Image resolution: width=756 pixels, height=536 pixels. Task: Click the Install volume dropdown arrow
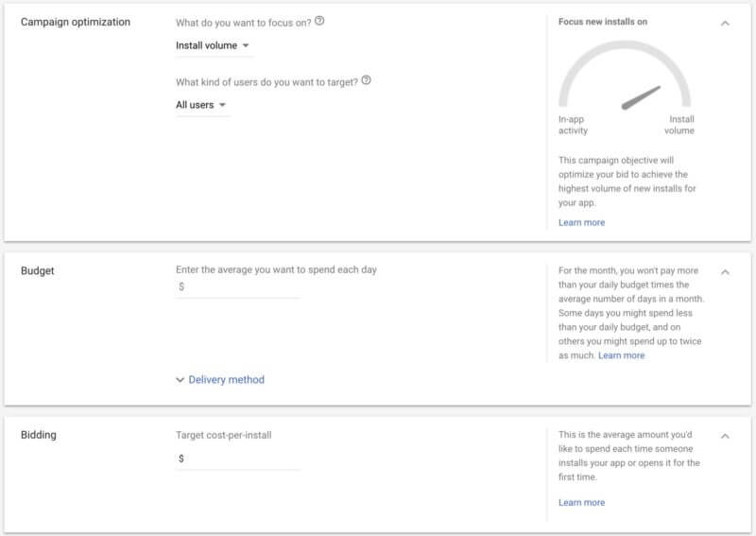[x=246, y=45]
